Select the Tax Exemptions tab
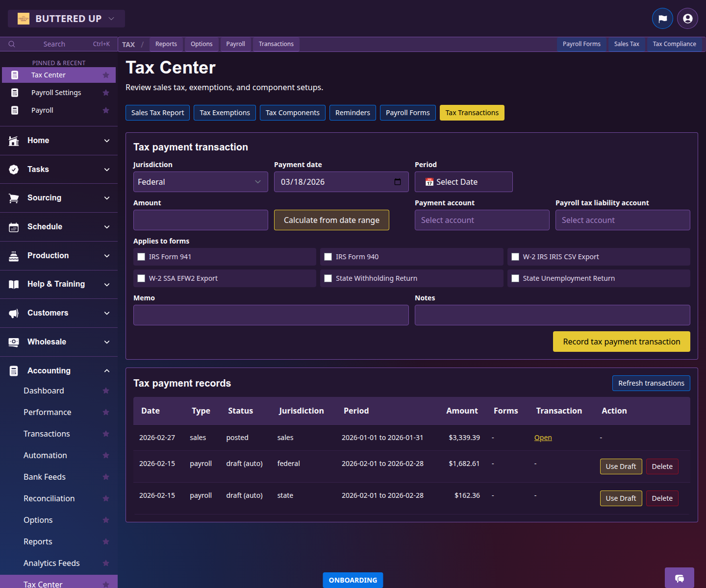Viewport: 706px width, 588px height. [225, 112]
